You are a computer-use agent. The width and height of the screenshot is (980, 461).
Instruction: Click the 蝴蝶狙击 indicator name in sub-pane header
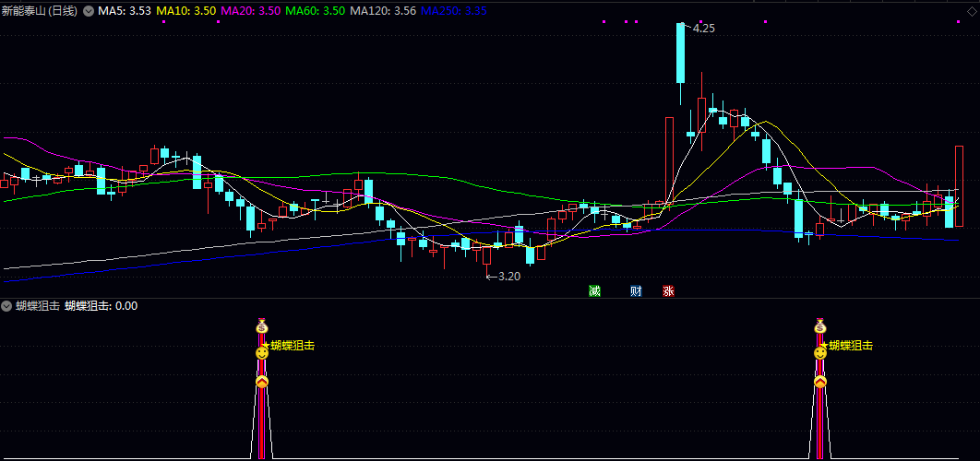(38, 305)
